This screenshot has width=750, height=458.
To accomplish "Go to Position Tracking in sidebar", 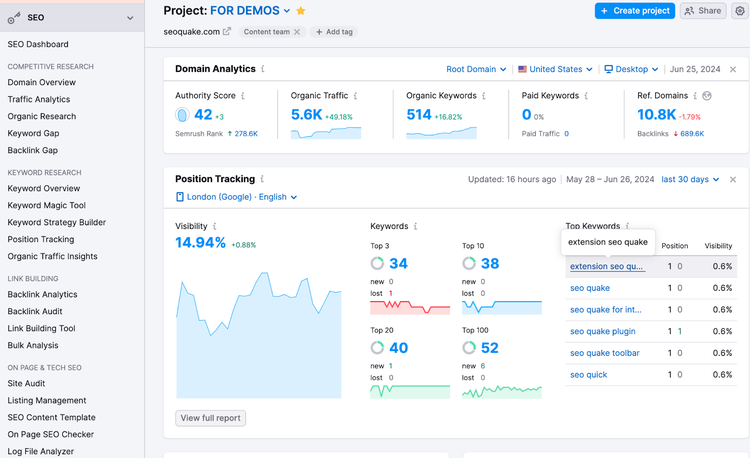I will coord(41,239).
